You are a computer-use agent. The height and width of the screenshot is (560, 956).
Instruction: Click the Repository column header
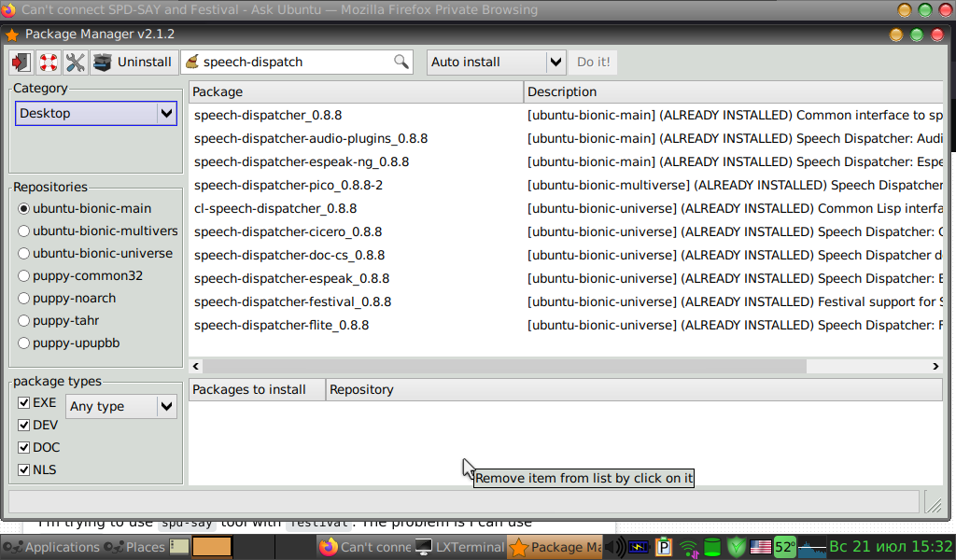[634, 390]
